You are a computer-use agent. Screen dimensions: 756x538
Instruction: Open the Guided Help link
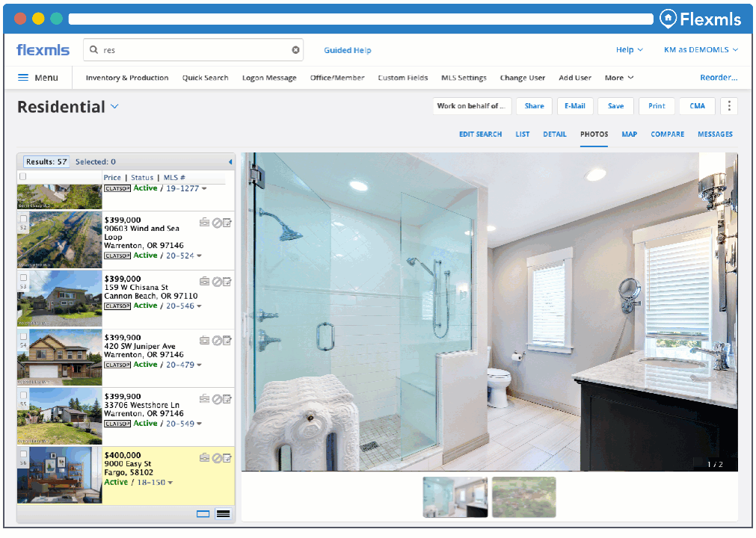[347, 50]
